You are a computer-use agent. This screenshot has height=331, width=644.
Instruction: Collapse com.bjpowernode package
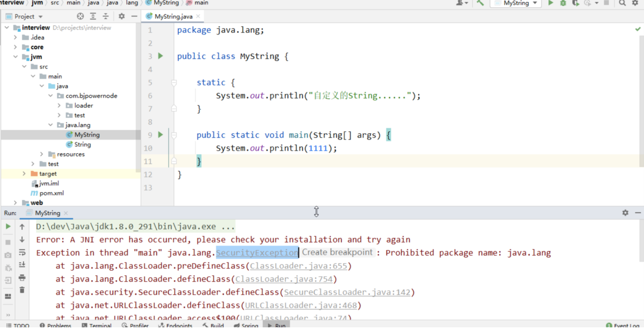[x=50, y=96]
